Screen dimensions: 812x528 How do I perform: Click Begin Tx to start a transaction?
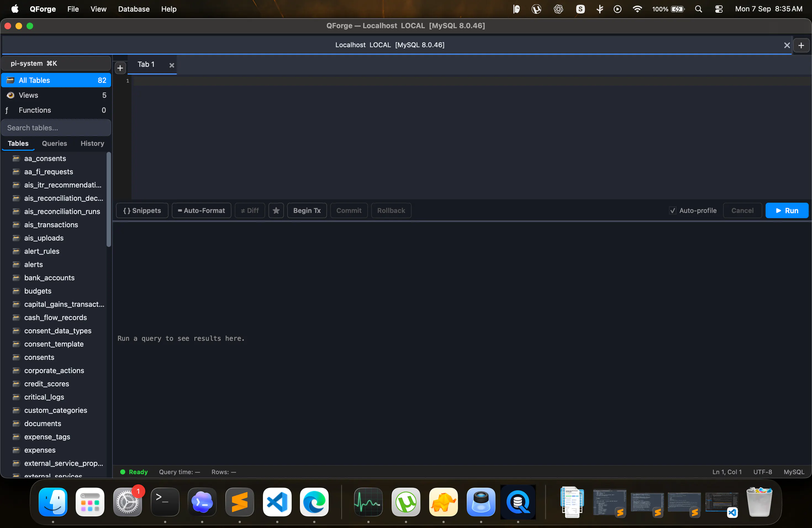(307, 210)
